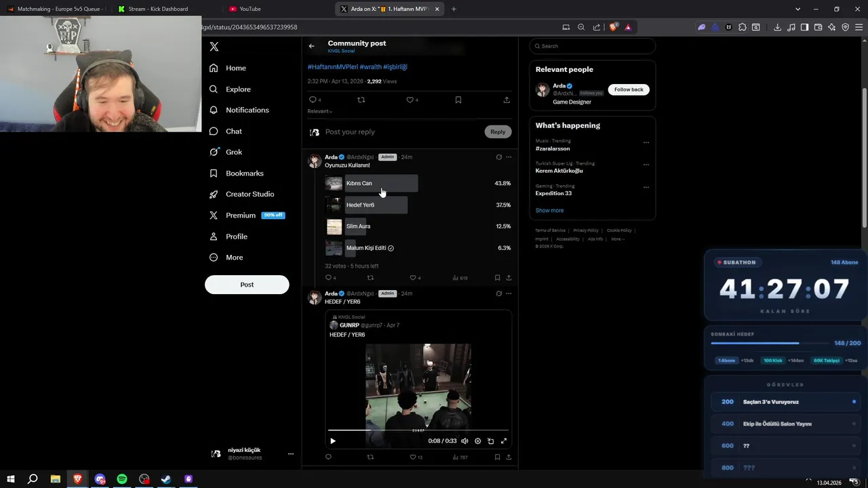This screenshot has height=488, width=868.
Task: Open video settings gear icon
Action: point(477,441)
